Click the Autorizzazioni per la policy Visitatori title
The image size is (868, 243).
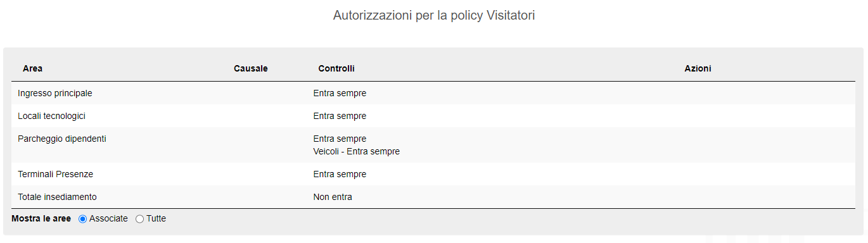pyautogui.click(x=434, y=16)
